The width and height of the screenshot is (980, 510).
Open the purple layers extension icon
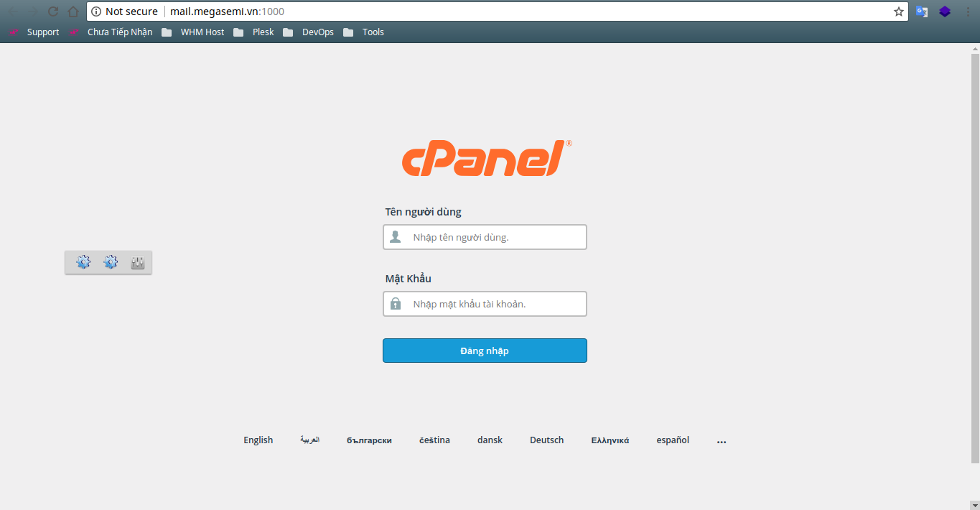coord(945,11)
